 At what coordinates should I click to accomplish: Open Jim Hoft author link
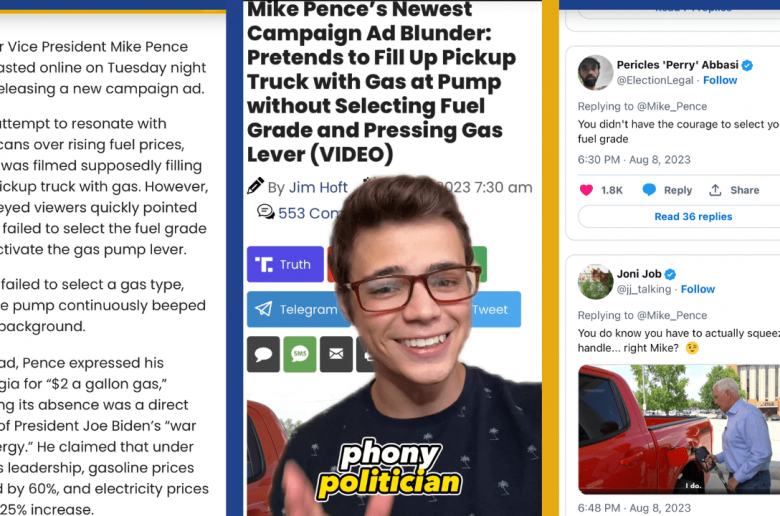tap(318, 188)
